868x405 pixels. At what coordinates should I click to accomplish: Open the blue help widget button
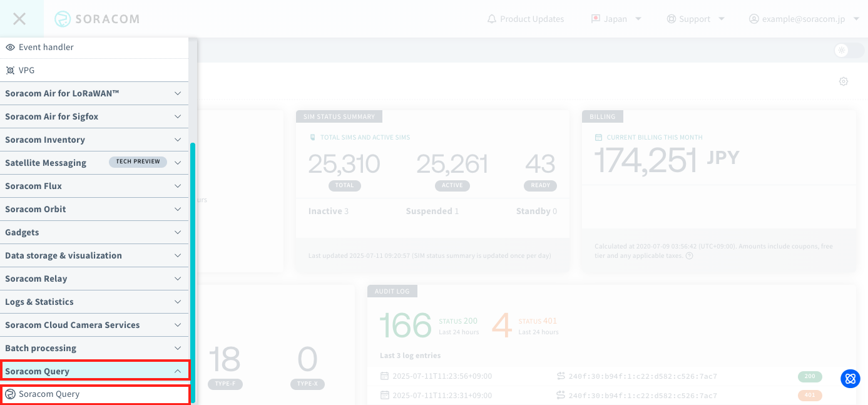click(850, 378)
